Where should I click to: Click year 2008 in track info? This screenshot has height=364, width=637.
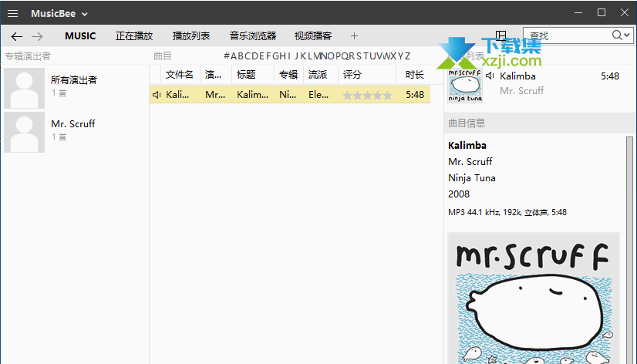[459, 194]
